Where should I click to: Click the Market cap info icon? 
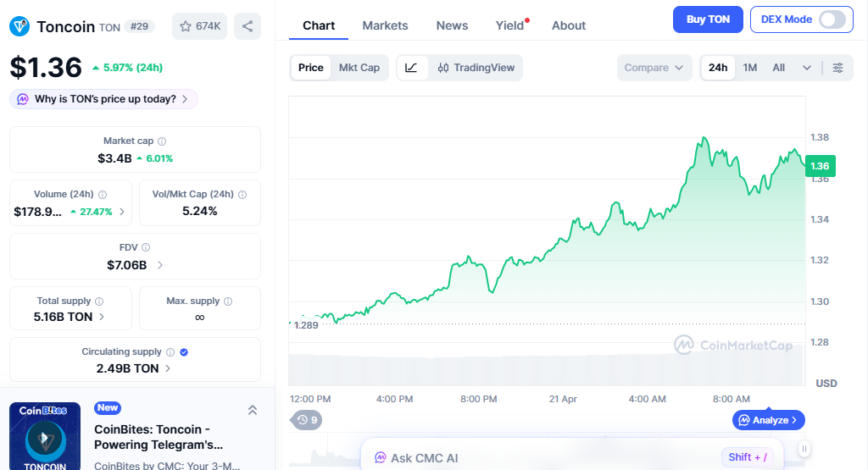click(x=162, y=141)
